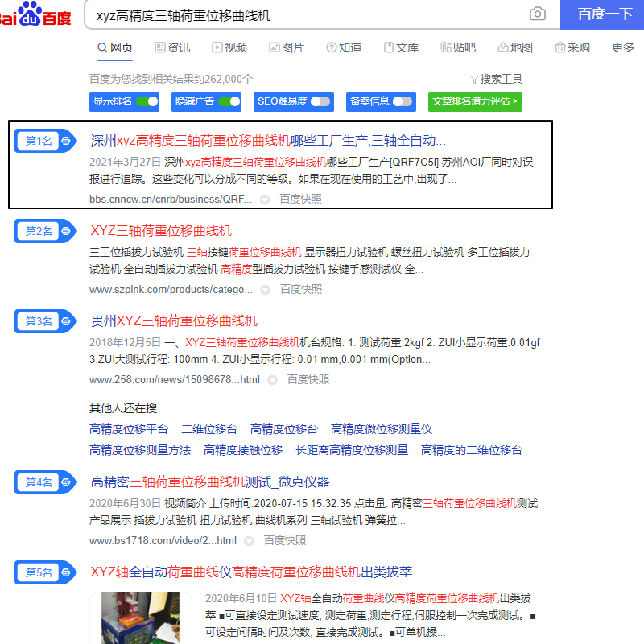Image resolution: width=644 pixels, height=644 pixels.
Task: Click related search 高精度接触位移
Action: click(x=243, y=450)
